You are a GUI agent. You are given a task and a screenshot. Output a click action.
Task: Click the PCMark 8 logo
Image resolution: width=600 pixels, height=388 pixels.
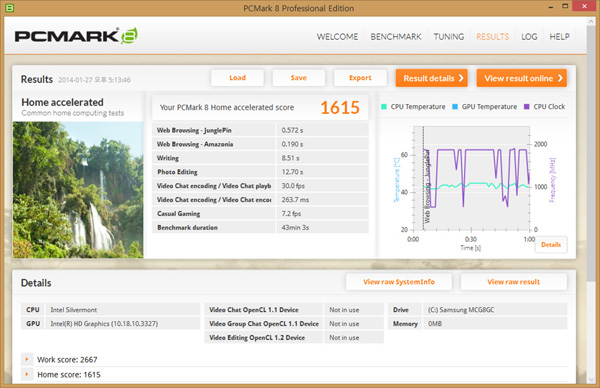(76, 36)
